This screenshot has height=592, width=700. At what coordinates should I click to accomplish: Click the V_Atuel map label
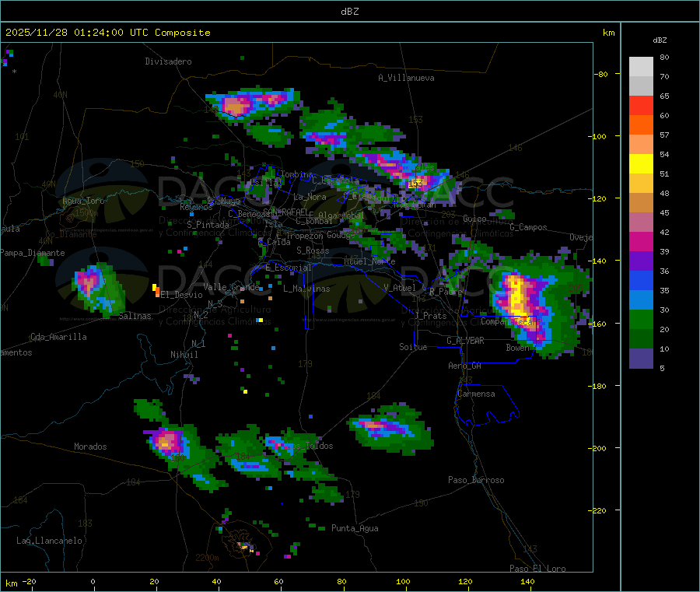tap(400, 288)
